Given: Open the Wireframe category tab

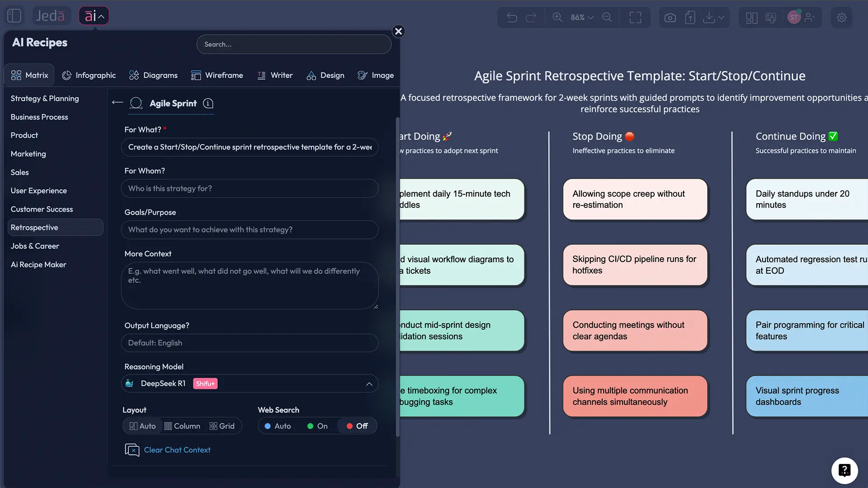Looking at the screenshot, I should click(217, 75).
